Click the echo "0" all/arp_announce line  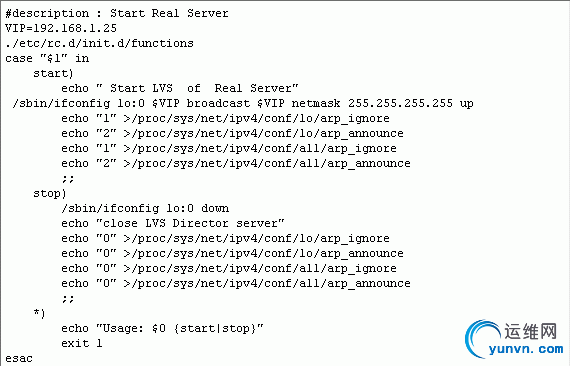point(236,283)
